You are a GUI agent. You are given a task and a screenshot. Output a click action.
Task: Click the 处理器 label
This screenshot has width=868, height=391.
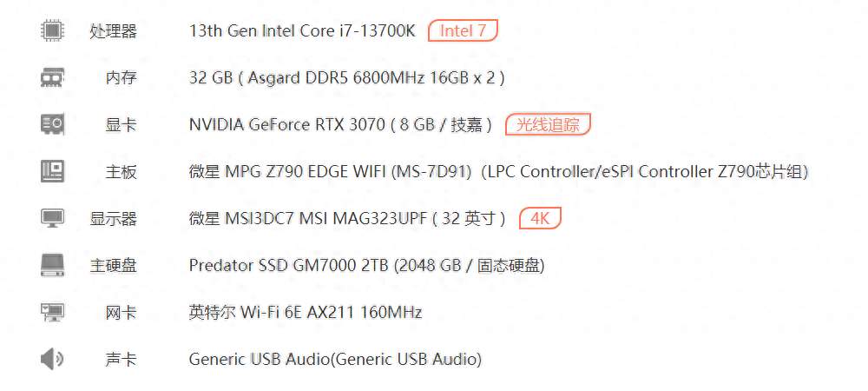113,31
